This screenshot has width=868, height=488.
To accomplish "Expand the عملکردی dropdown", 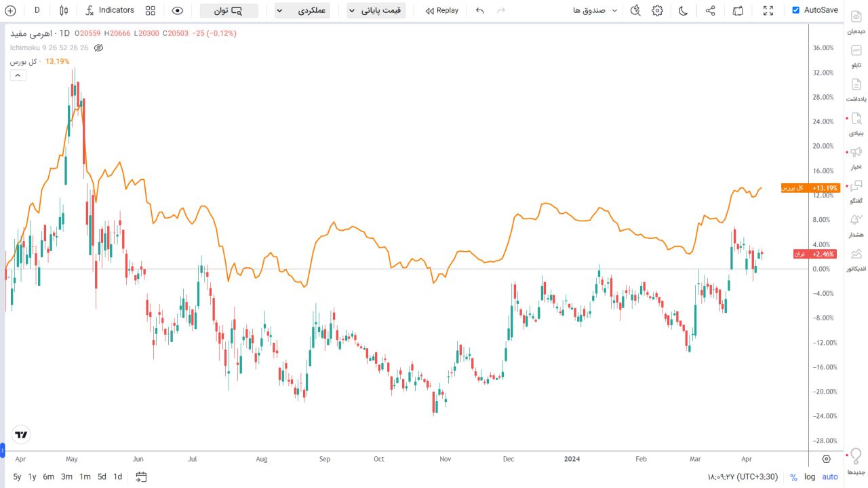I will point(302,11).
